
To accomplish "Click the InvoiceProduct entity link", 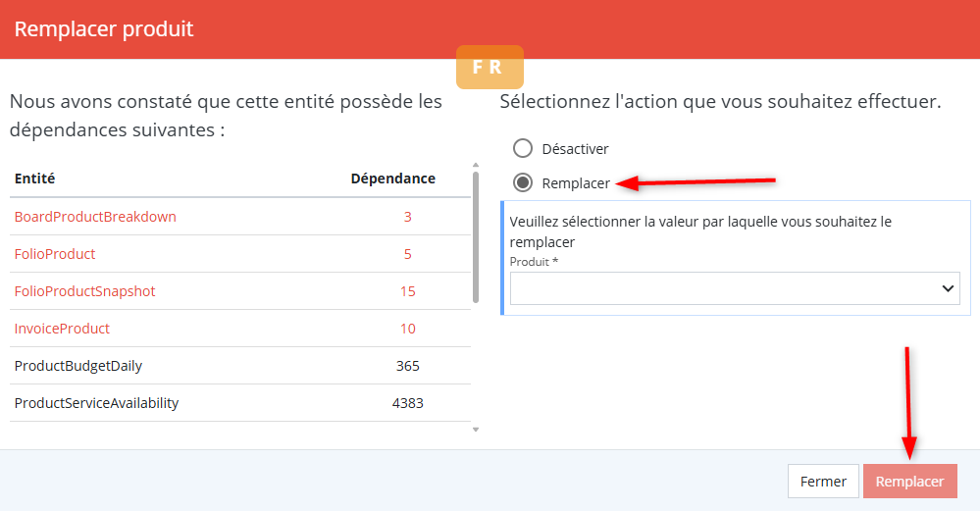I will click(62, 329).
